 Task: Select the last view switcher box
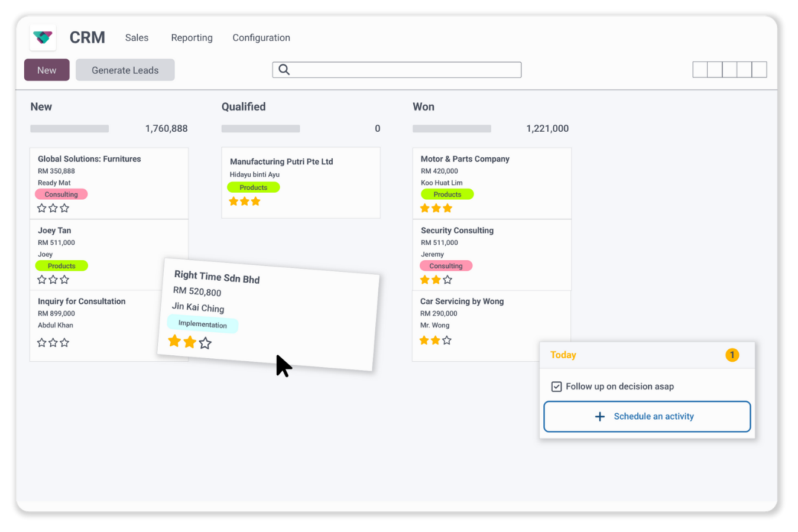pos(760,70)
